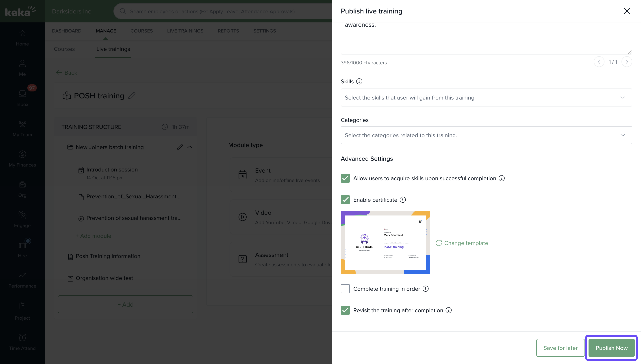This screenshot has width=641, height=364.
Task: Click the certificate template thumbnail
Action: (385, 243)
